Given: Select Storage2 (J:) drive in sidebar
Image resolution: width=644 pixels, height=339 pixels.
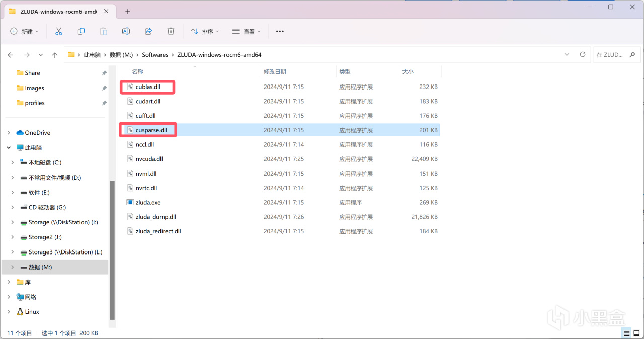Looking at the screenshot, I should pos(45,237).
